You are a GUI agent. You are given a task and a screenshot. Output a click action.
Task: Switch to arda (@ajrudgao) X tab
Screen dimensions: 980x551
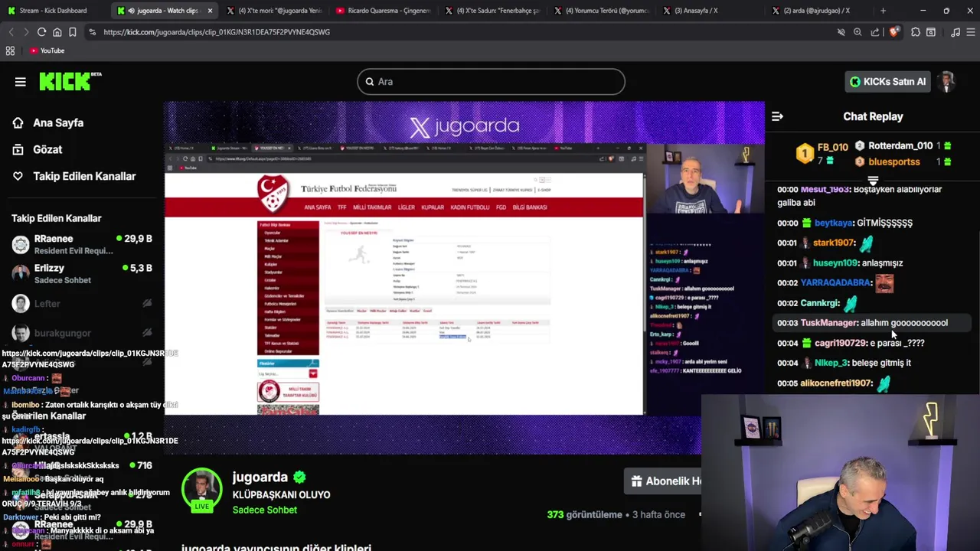click(819, 11)
